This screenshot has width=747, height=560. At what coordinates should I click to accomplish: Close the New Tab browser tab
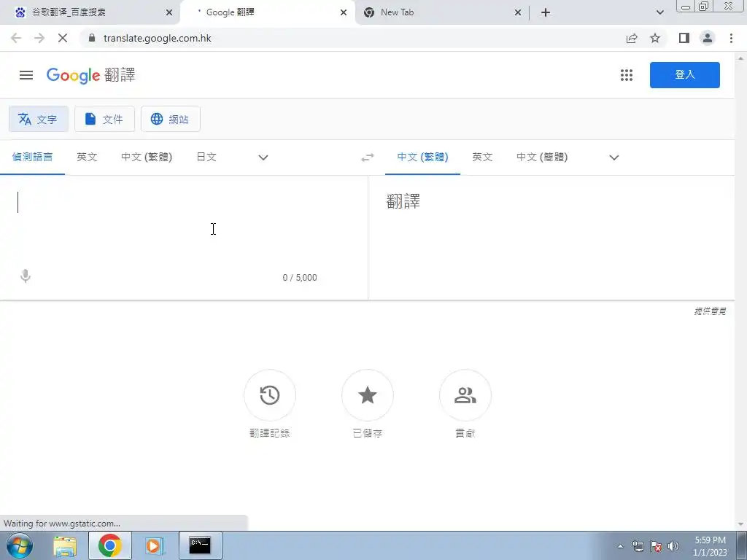coord(518,12)
